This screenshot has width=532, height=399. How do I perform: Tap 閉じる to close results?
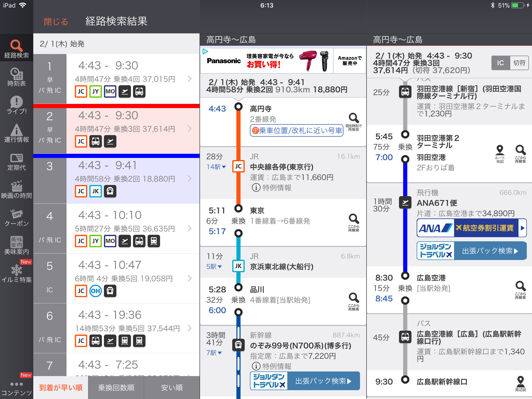click(x=56, y=22)
